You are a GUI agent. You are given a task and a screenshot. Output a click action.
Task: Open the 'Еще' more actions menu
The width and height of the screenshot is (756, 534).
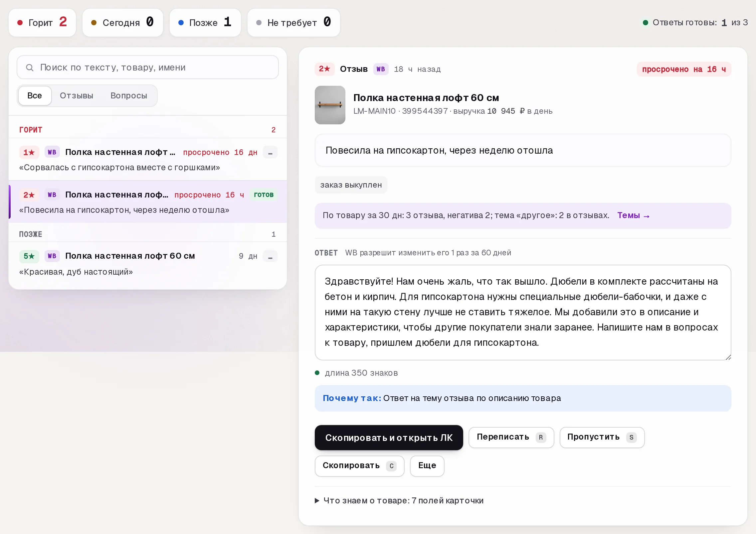427,466
